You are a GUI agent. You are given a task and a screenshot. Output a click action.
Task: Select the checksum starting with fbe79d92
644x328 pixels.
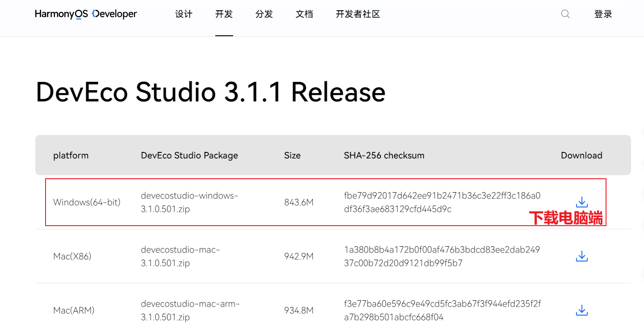point(442,202)
